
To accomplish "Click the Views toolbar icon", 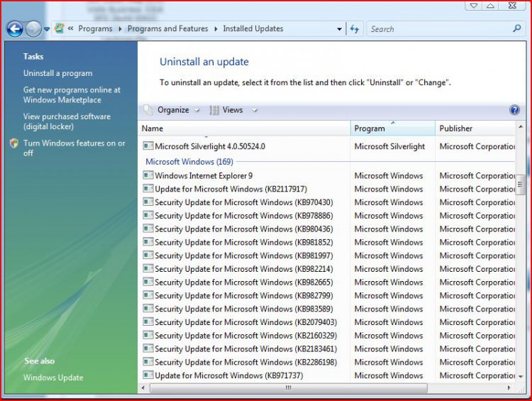I will 214,110.
